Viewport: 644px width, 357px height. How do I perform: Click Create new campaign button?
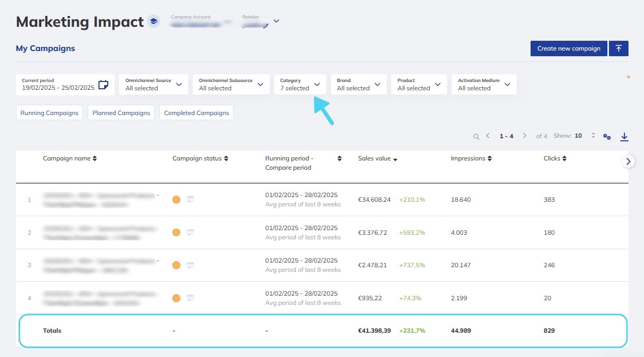[568, 48]
